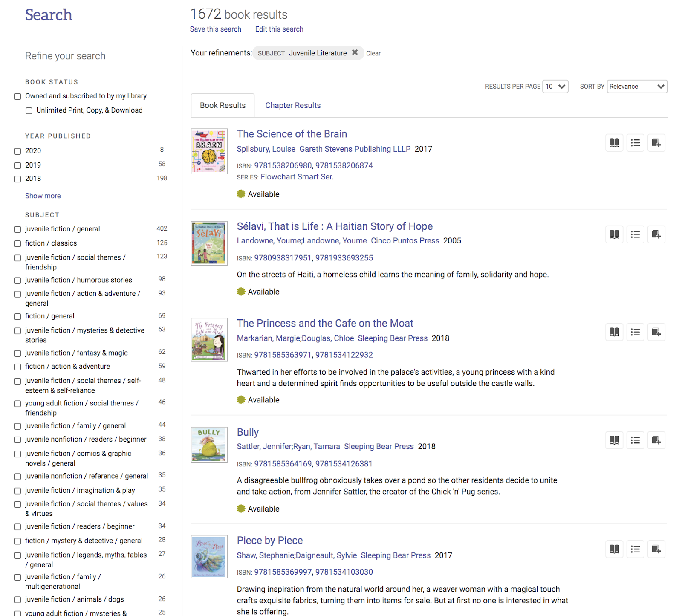Expand Show more years published
Image resolution: width=682 pixels, height=616 pixels.
tap(43, 196)
